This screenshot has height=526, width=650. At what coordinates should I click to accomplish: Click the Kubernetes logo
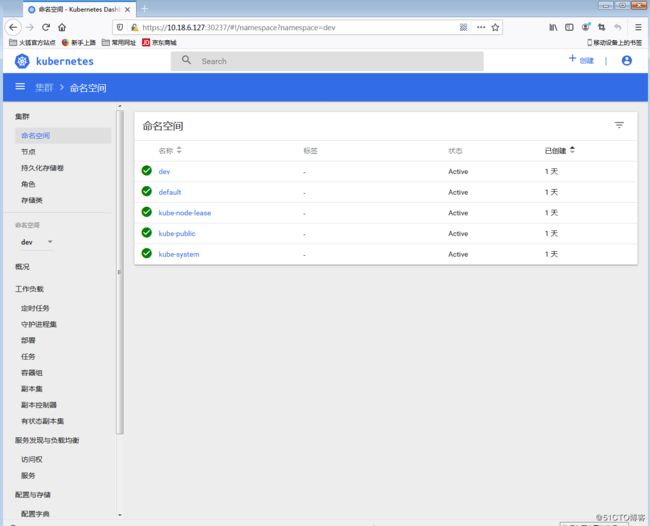pos(22,61)
